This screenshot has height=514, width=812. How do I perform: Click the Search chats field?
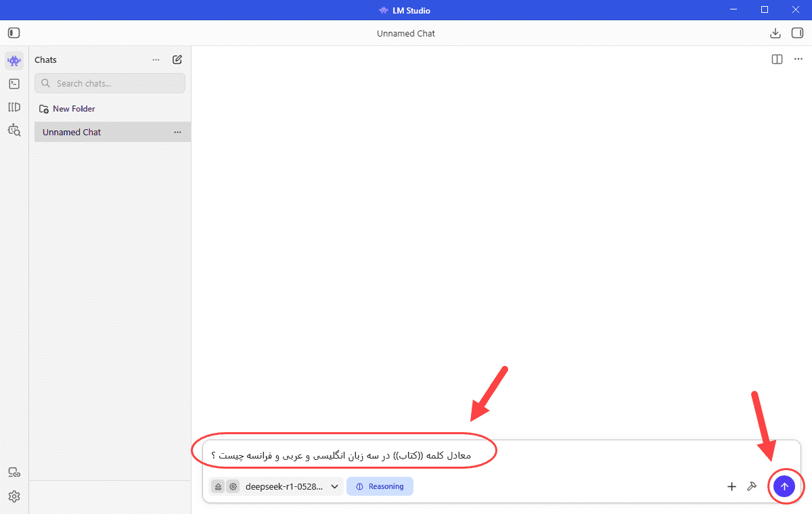point(110,83)
